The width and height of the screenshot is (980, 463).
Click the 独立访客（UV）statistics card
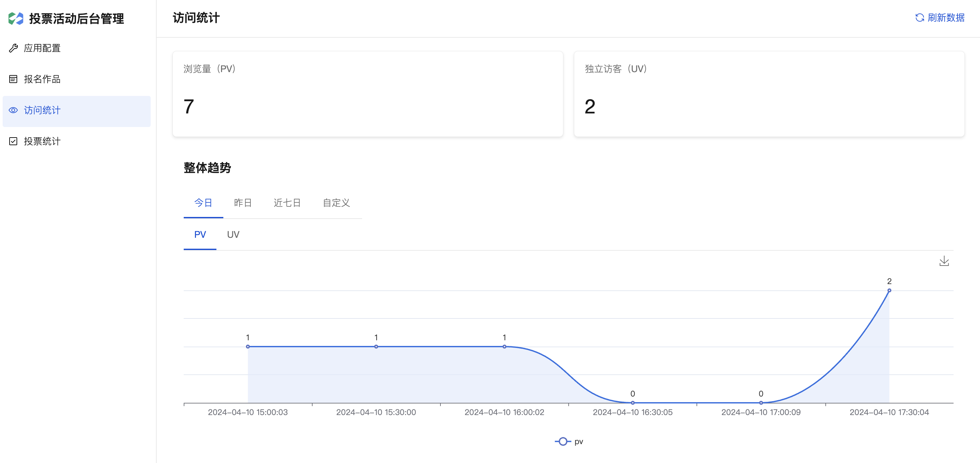pos(769,94)
